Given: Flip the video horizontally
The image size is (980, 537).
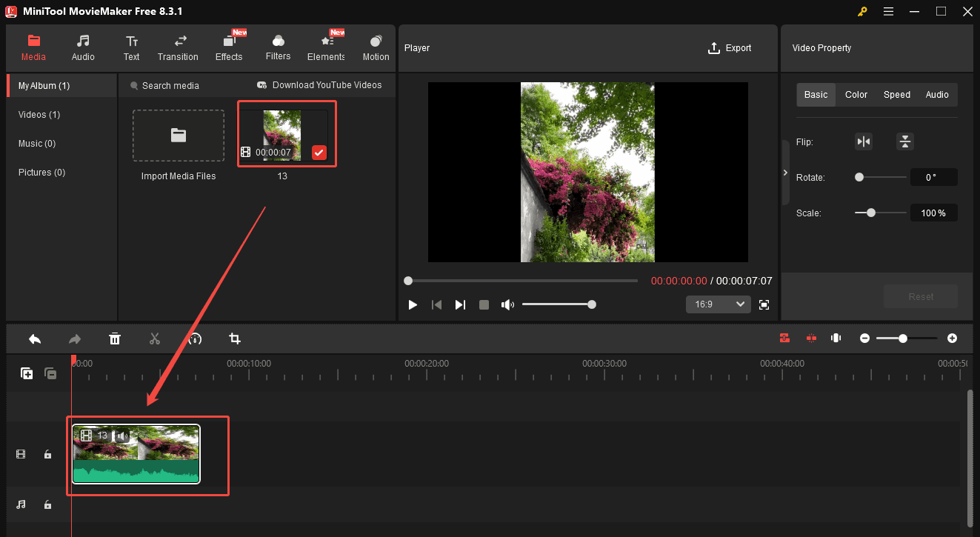Looking at the screenshot, I should click(864, 141).
